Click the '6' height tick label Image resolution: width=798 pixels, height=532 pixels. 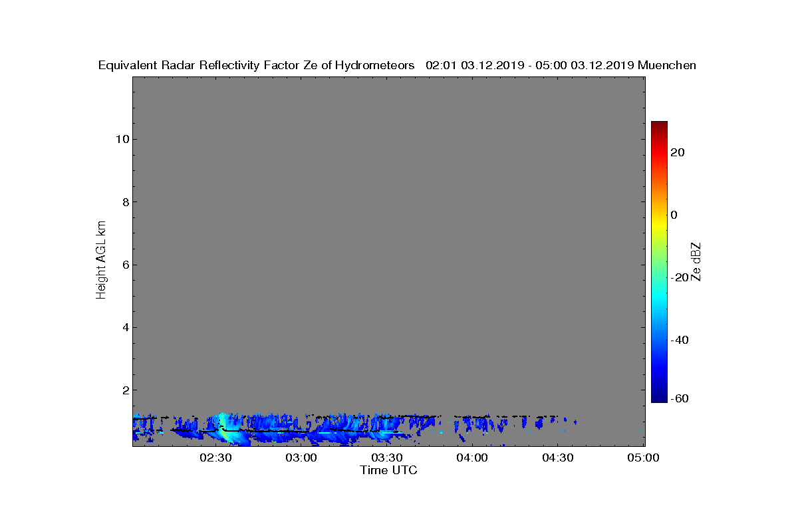124,265
